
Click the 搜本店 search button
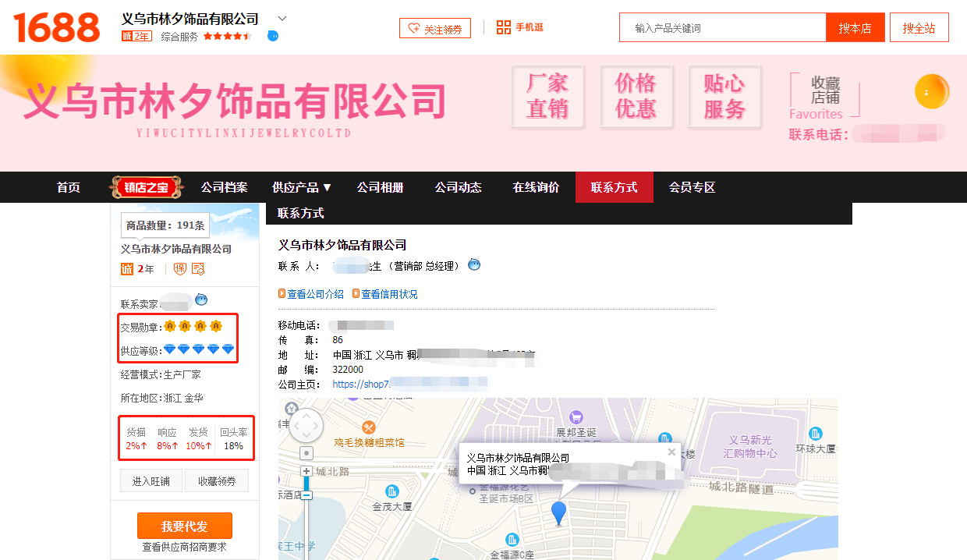click(x=855, y=28)
